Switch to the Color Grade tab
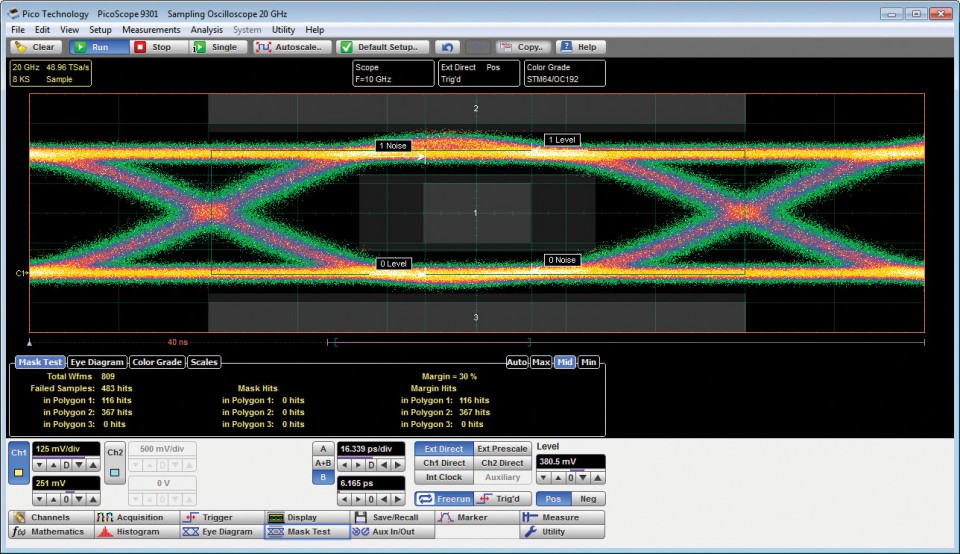 tap(158, 362)
